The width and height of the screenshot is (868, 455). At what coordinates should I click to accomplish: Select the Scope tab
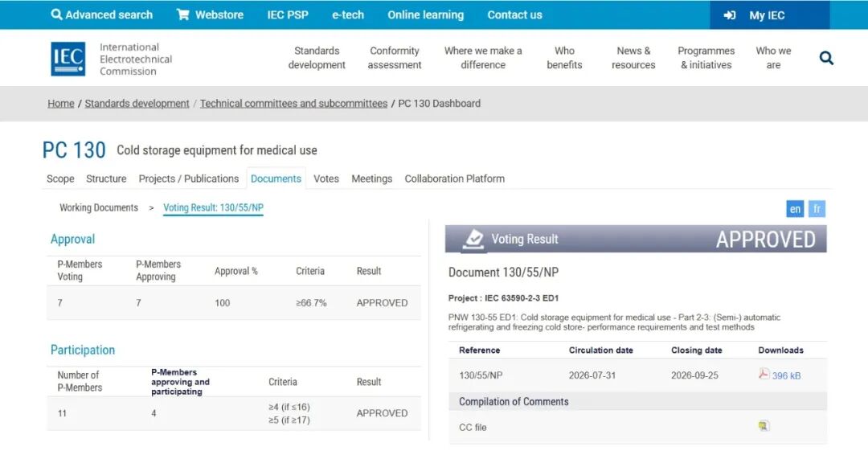pyautogui.click(x=60, y=178)
